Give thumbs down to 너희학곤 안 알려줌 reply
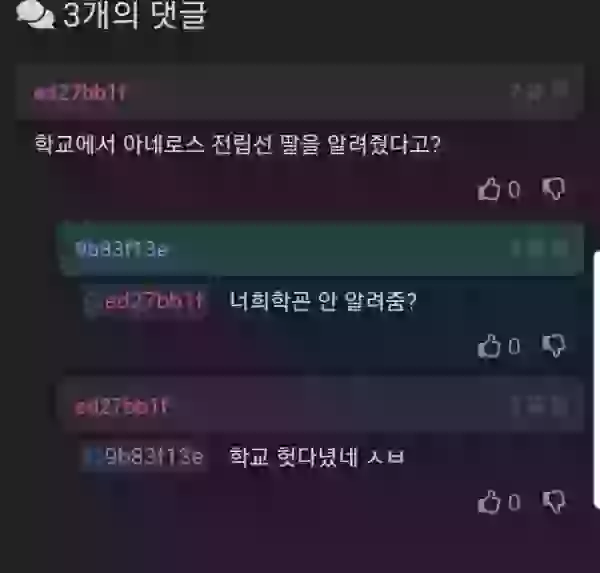600x573 pixels. pyautogui.click(x=553, y=345)
